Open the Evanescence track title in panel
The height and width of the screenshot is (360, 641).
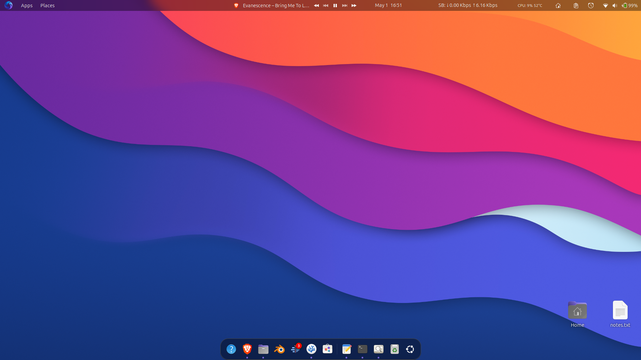pos(276,5)
